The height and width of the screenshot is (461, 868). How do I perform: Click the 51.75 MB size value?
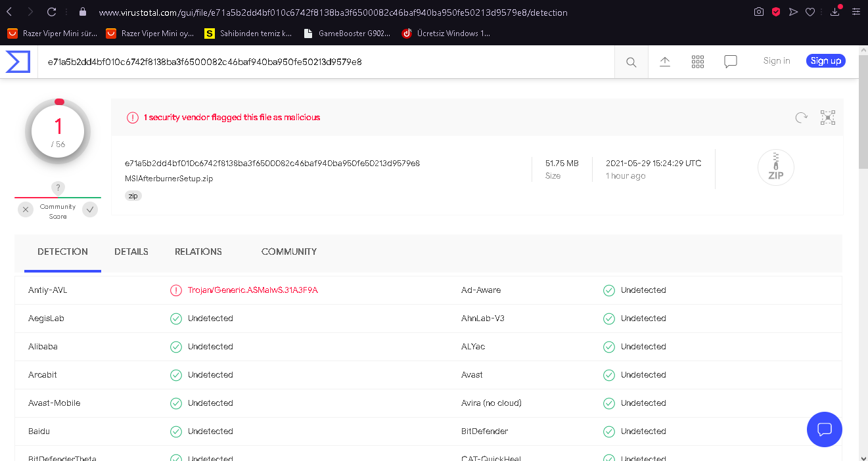(562, 163)
